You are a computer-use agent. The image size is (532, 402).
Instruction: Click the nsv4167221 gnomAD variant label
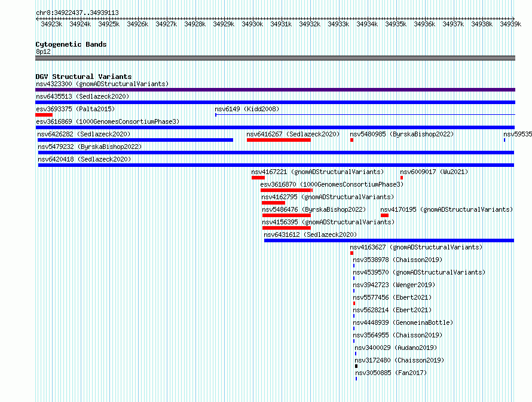(317, 172)
